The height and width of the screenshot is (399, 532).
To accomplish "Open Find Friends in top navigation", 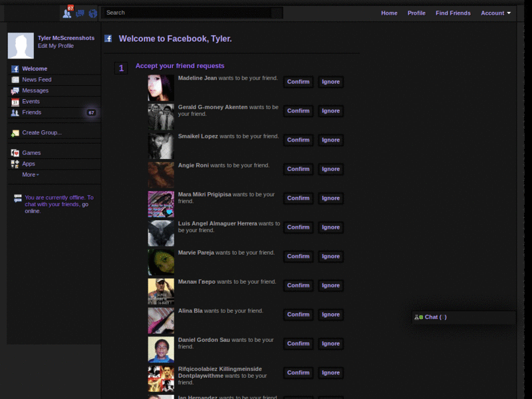I will point(453,13).
